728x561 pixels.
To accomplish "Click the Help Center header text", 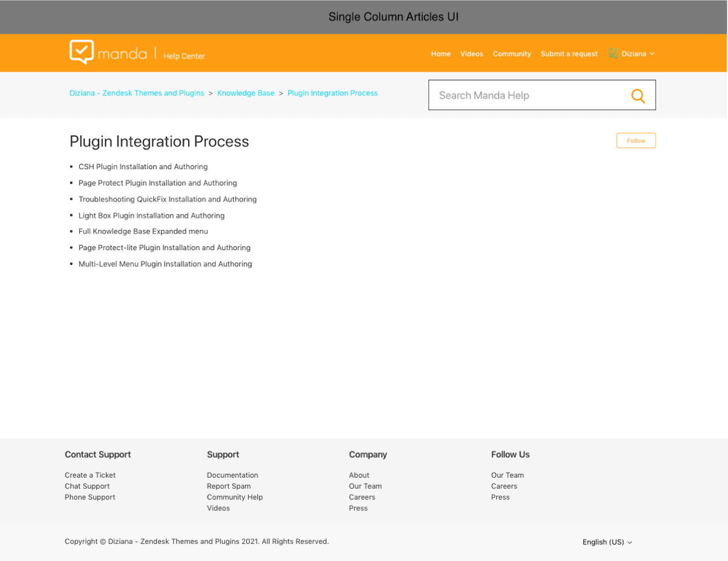I will point(184,56).
